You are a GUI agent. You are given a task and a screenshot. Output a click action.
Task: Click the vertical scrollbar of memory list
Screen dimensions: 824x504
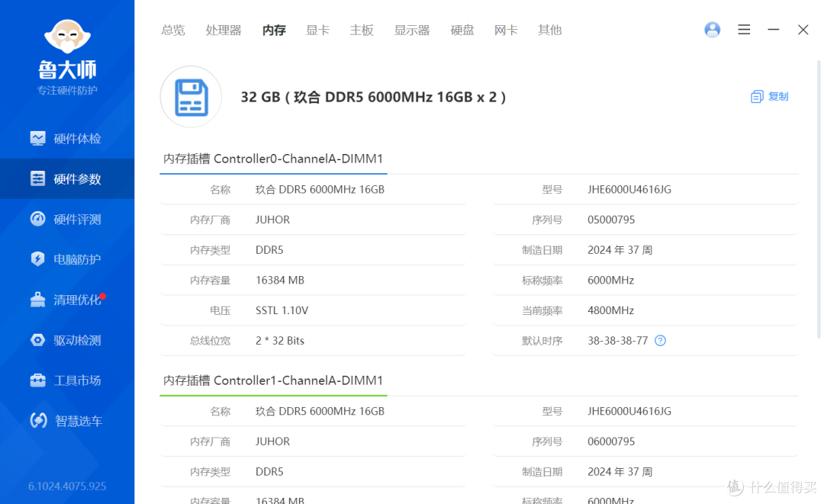(x=818, y=200)
